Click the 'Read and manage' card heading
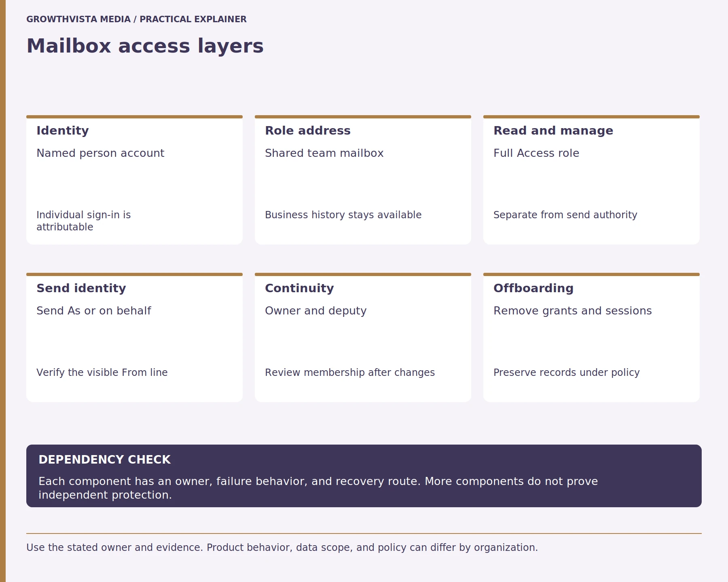728x582 pixels. point(553,131)
